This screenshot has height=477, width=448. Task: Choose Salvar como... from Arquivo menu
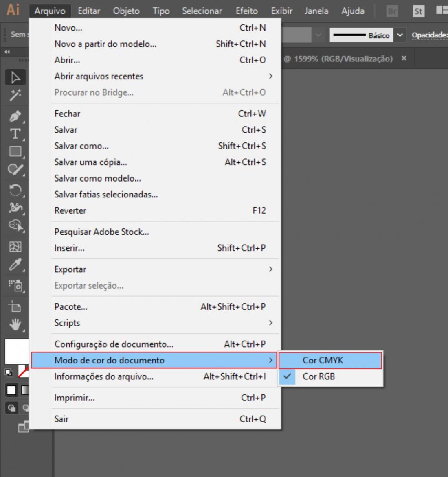[81, 146]
